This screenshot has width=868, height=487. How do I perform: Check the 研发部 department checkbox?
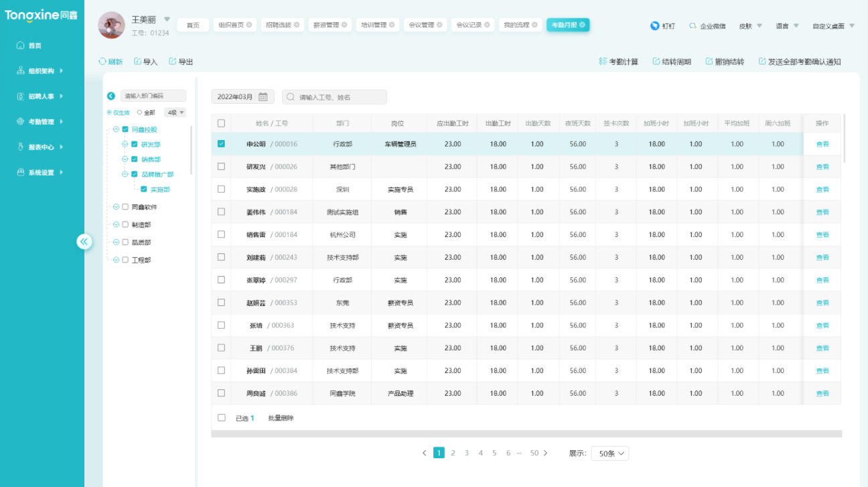(x=135, y=145)
